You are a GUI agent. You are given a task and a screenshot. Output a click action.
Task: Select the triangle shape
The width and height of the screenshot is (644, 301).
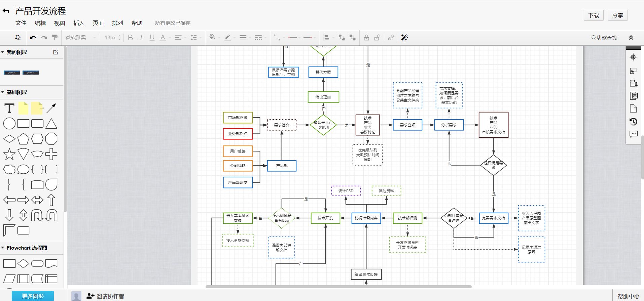51,124
